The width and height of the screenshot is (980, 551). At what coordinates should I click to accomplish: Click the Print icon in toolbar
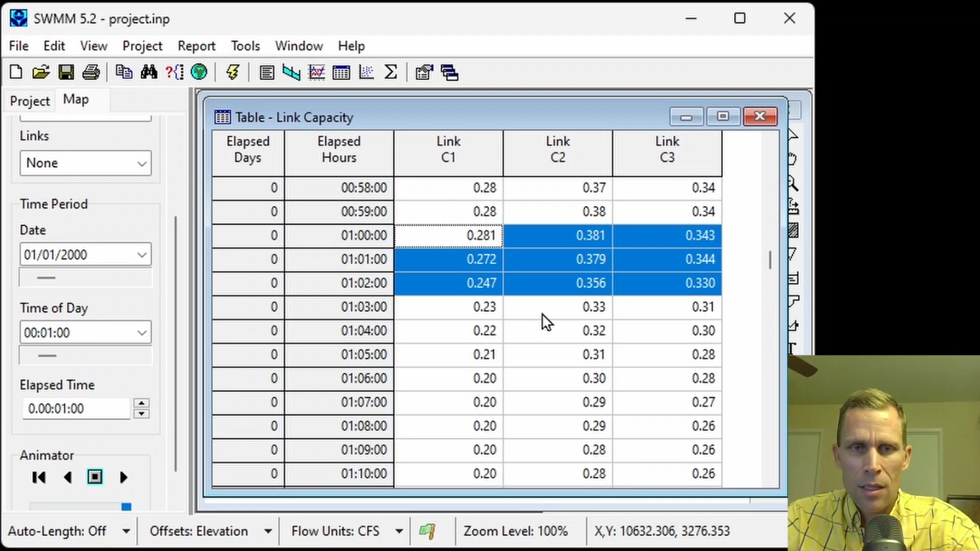click(x=91, y=72)
